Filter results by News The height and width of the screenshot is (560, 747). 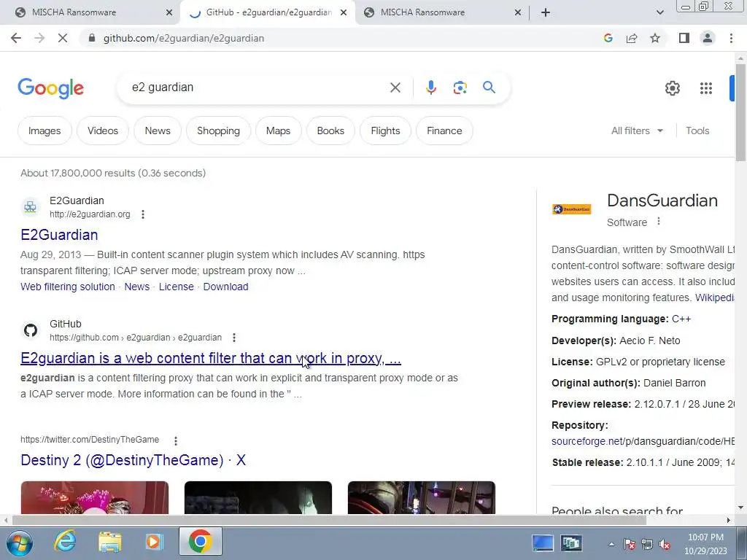[x=158, y=131]
